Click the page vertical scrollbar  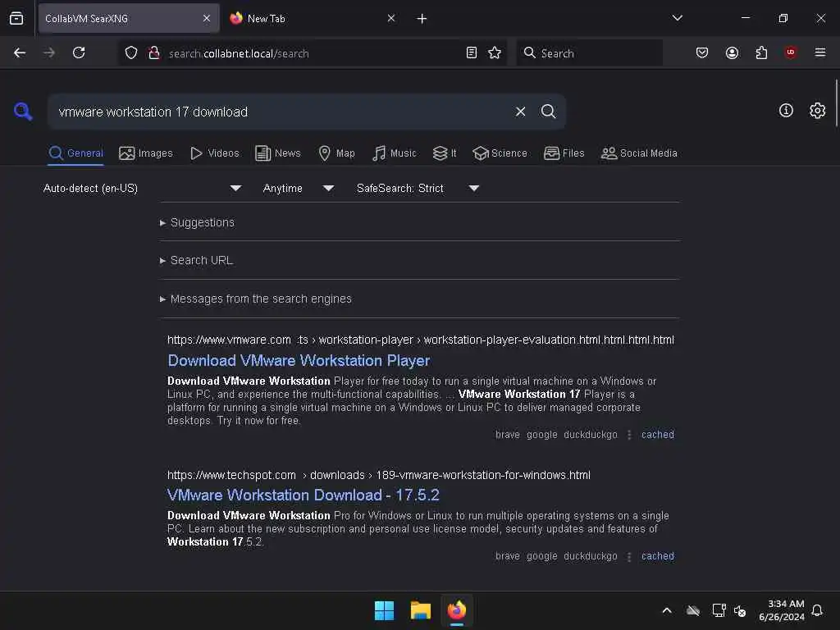click(x=836, y=103)
